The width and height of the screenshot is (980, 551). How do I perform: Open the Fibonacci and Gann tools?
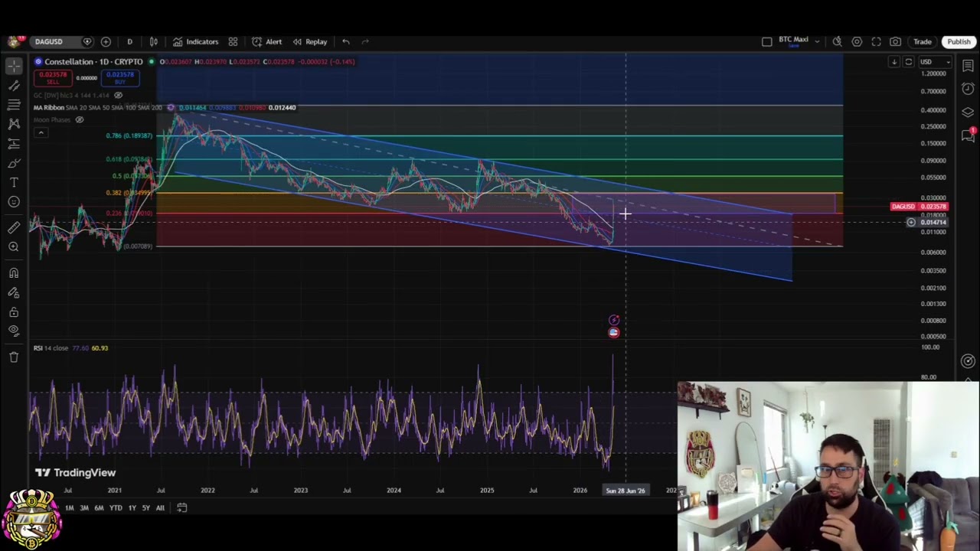pos(14,104)
